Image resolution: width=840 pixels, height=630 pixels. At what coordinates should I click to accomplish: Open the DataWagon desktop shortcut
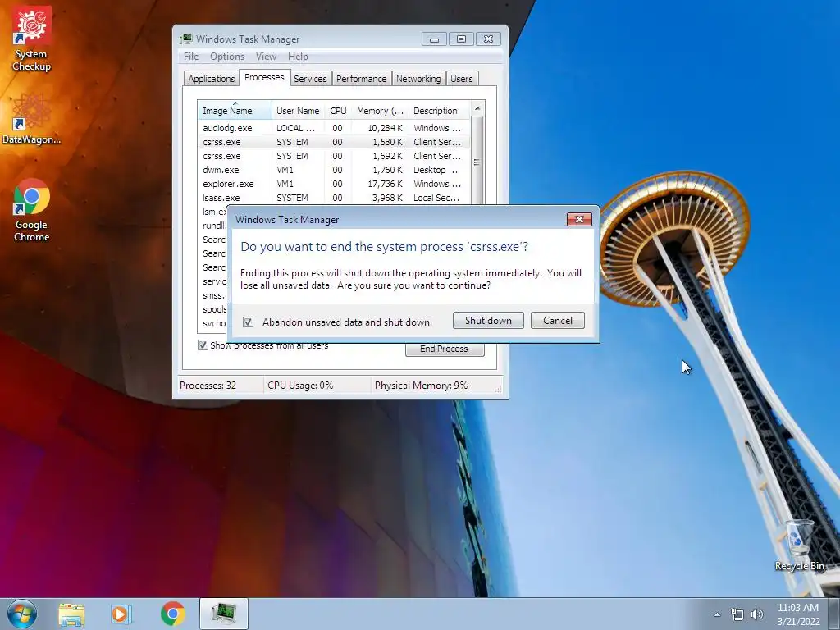point(32,118)
